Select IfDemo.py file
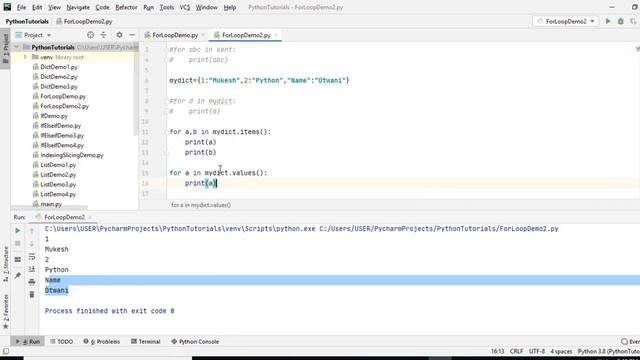The height and width of the screenshot is (360, 640). [54, 116]
